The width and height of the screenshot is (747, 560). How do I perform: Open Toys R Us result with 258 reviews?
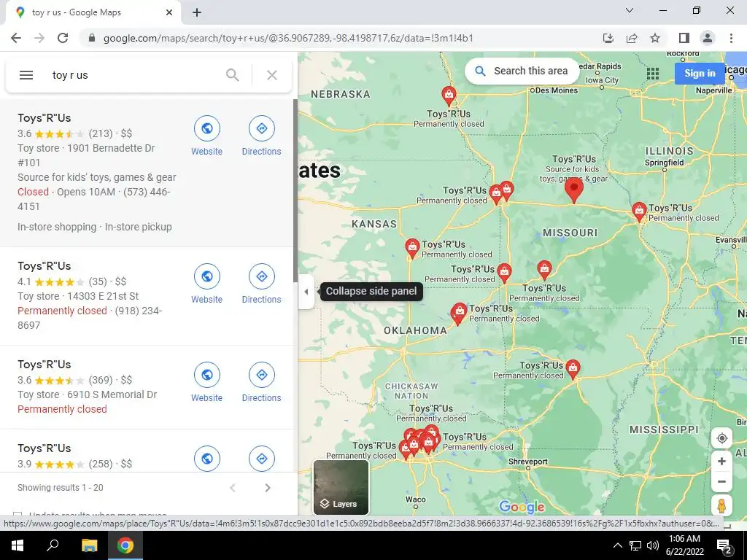[x=44, y=448]
